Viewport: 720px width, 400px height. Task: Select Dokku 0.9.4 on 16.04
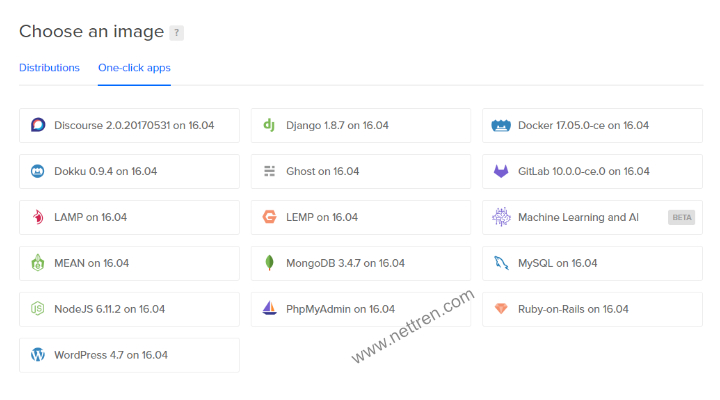[129, 171]
